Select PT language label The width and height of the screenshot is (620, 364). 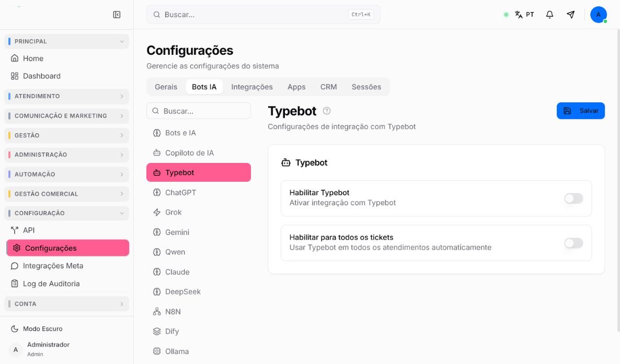530,15
